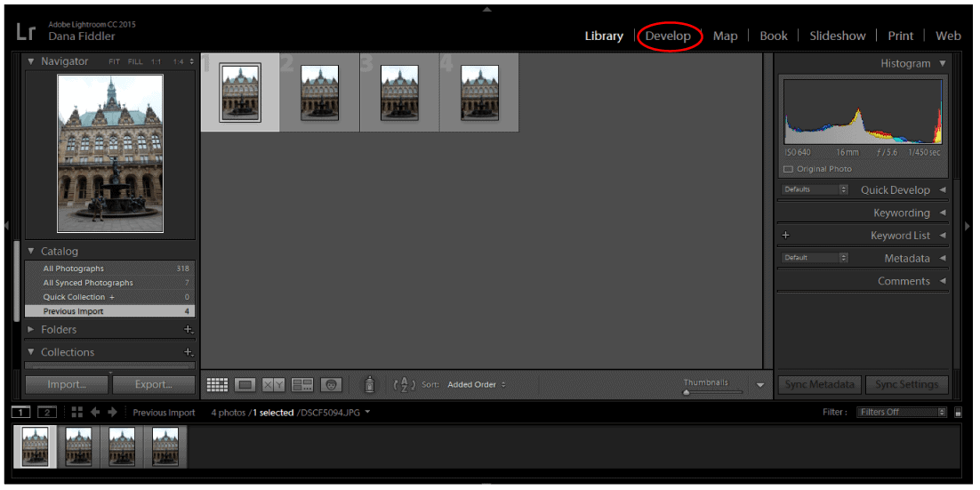
Task: Collapse the Histogram panel
Action: 942,63
